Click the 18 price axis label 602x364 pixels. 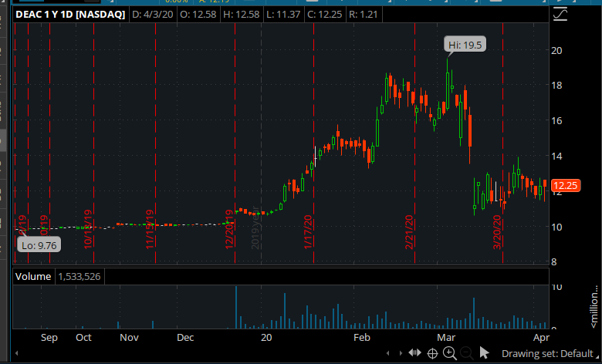click(x=556, y=85)
